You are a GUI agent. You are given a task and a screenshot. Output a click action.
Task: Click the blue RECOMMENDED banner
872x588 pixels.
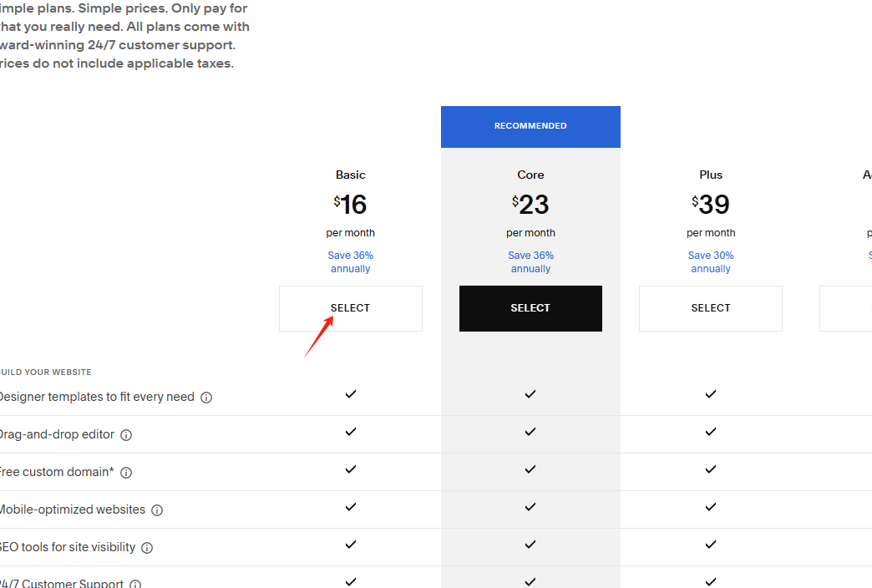530,126
